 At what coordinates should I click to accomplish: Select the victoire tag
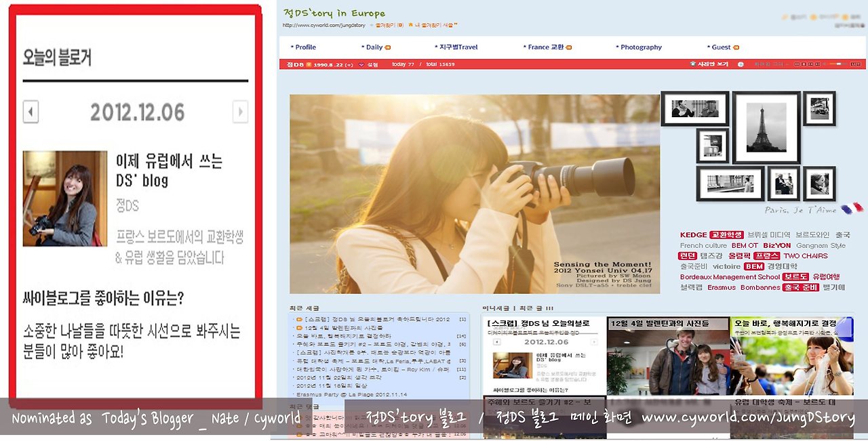coord(726,266)
